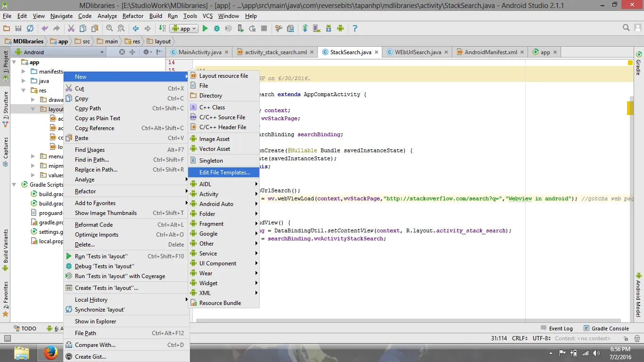Image resolution: width=644 pixels, height=362 pixels.
Task: Click the Paste toolbar icon
Action: [x=95, y=29]
